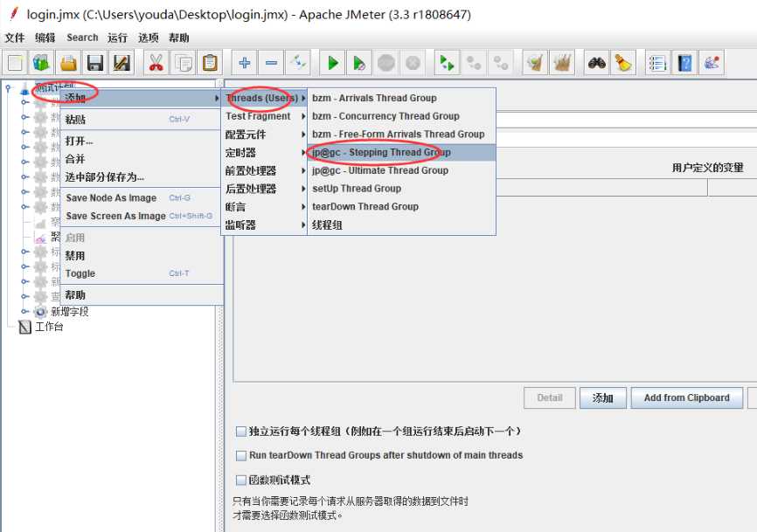Click the Open file folder icon

tap(68, 63)
